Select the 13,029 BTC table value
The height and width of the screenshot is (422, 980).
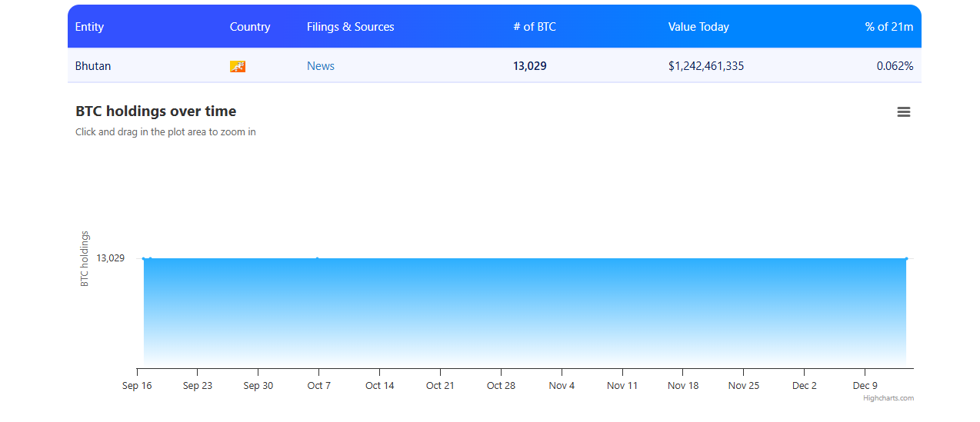pyautogui.click(x=530, y=66)
